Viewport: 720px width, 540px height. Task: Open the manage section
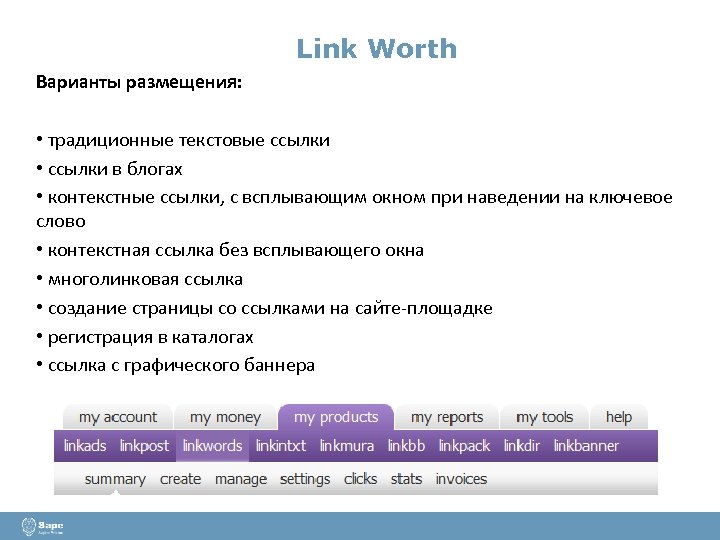click(241, 479)
